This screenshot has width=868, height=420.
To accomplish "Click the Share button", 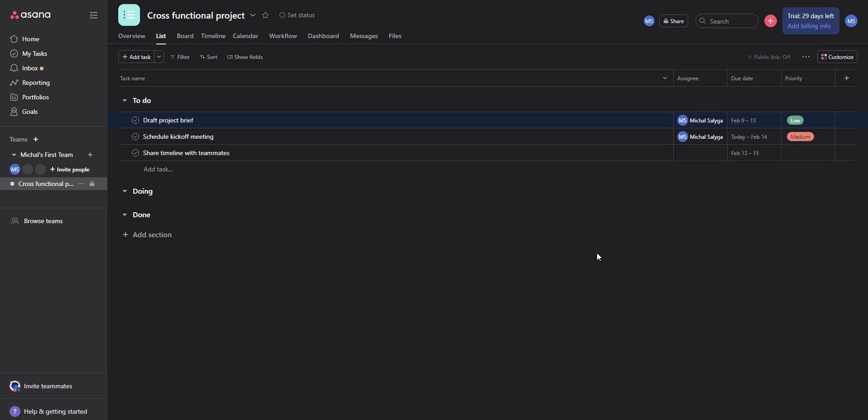I will (673, 21).
